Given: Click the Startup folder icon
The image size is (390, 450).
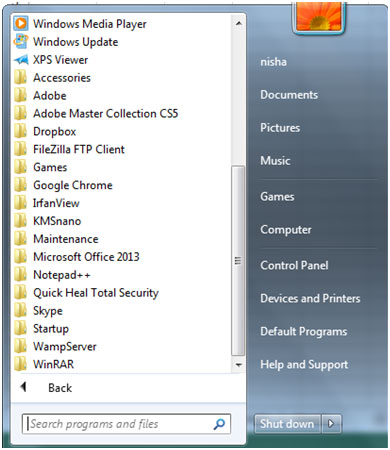Looking at the screenshot, I should (21, 329).
